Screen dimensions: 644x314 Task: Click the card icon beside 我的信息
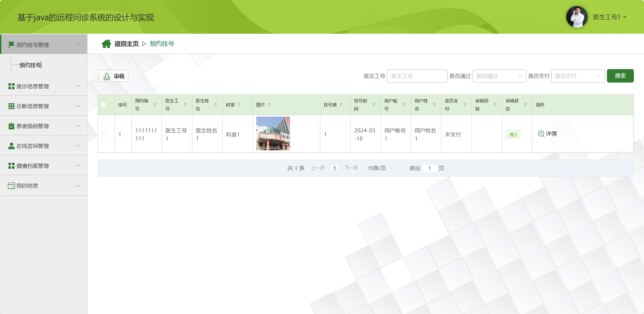pyautogui.click(x=11, y=186)
